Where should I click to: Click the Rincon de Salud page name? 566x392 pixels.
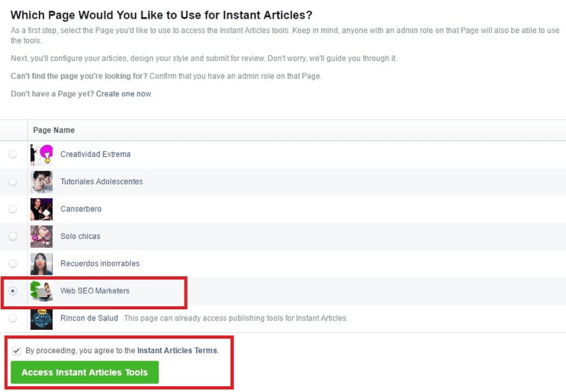point(89,318)
